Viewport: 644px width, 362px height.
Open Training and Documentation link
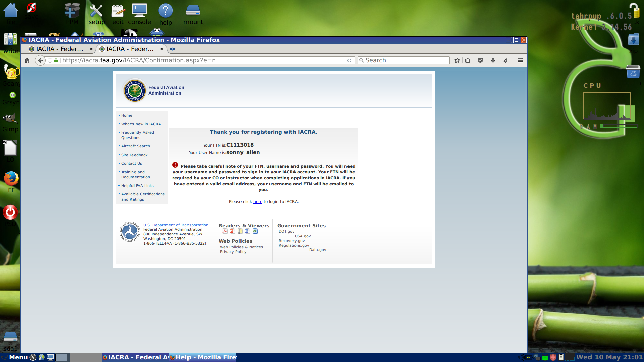[x=136, y=175]
